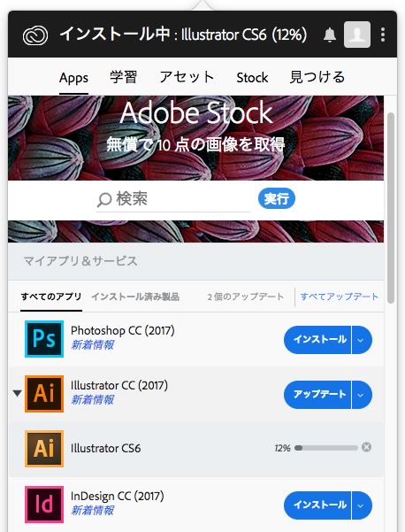Open 新着情報 link under Illustrator CC
The height and width of the screenshot is (532, 405).
pos(93,400)
